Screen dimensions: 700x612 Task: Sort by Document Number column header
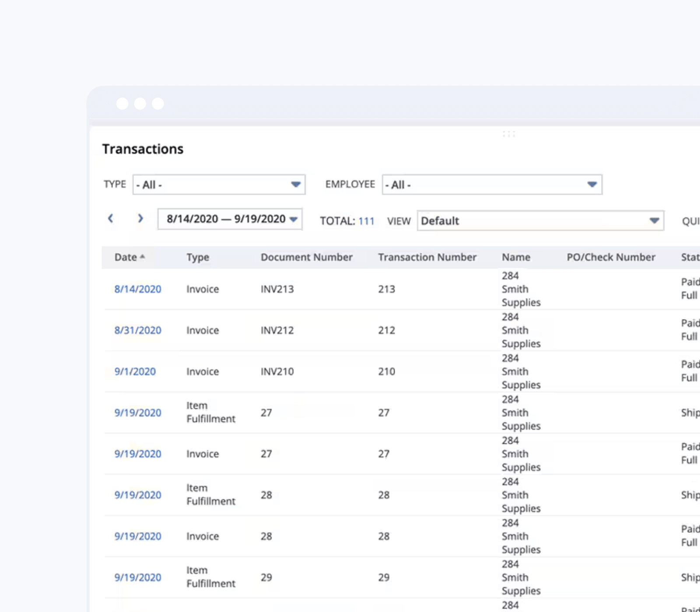(x=307, y=257)
